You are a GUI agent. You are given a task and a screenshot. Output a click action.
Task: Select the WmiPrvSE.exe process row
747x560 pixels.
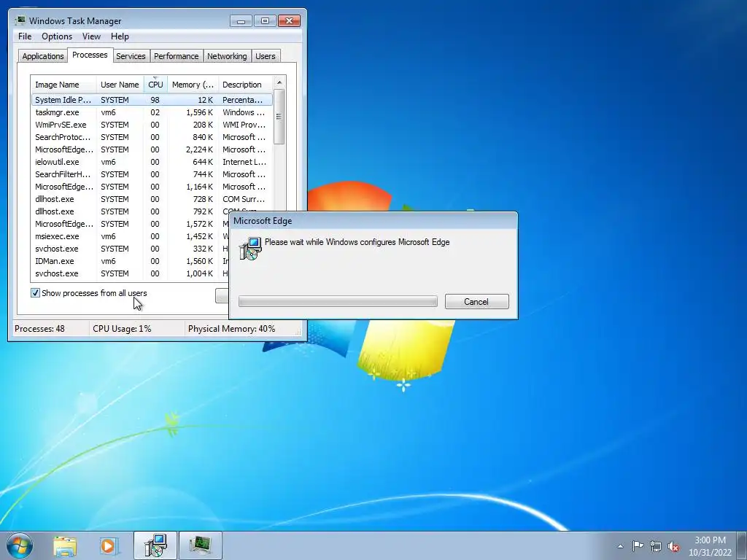152,125
